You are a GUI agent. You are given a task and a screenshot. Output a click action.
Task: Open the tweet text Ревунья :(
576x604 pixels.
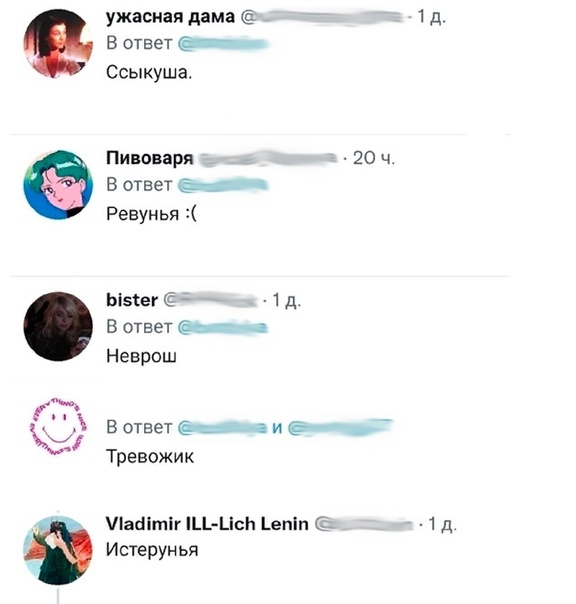(x=151, y=214)
